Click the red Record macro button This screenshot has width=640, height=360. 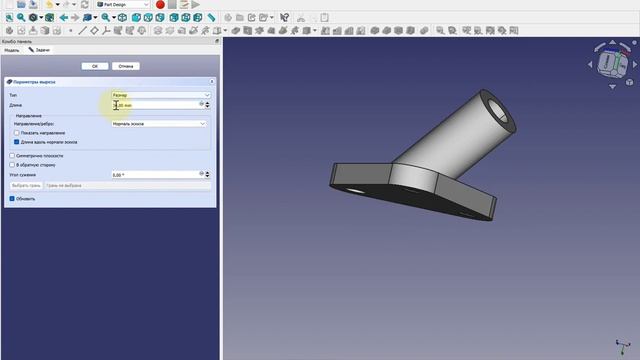(160, 4)
